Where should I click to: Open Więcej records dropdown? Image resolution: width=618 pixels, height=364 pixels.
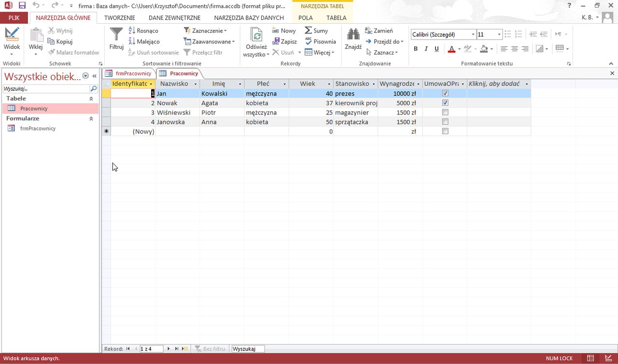click(320, 53)
